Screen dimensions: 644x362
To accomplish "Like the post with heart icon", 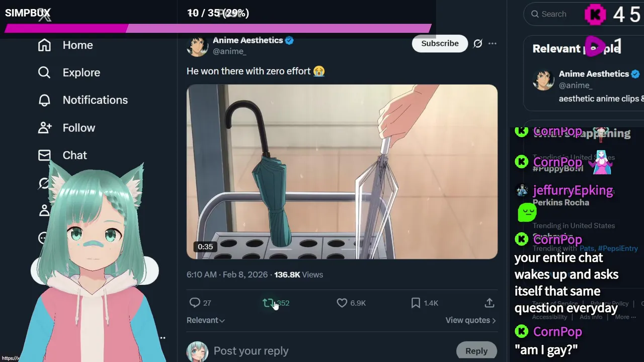I will click(342, 303).
